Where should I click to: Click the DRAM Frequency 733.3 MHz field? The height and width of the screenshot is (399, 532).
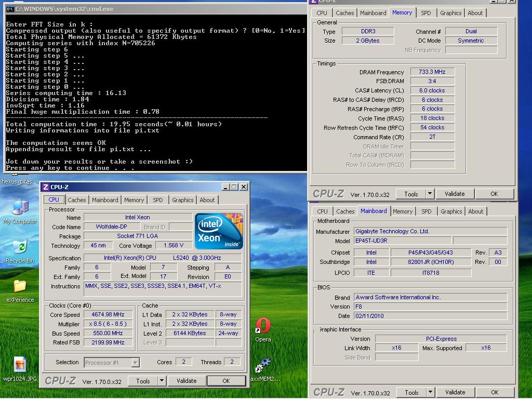[x=432, y=72]
